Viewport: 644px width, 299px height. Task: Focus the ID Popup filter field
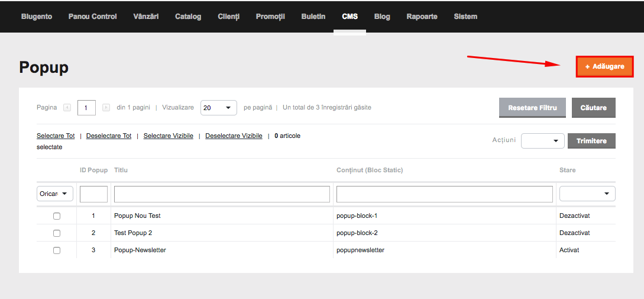(x=93, y=194)
